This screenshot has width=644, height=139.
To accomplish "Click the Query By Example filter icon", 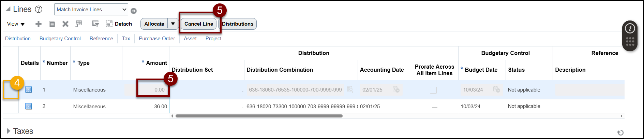I will pyautogui.click(x=95, y=24).
